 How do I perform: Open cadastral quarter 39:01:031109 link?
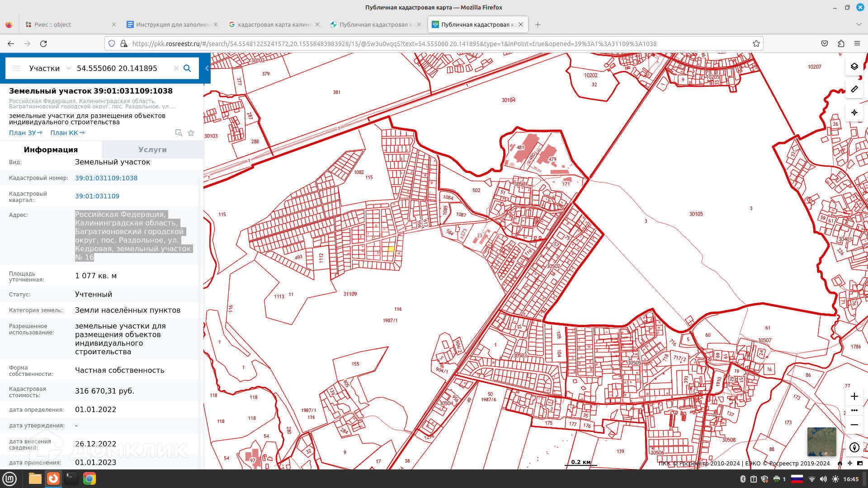point(97,196)
